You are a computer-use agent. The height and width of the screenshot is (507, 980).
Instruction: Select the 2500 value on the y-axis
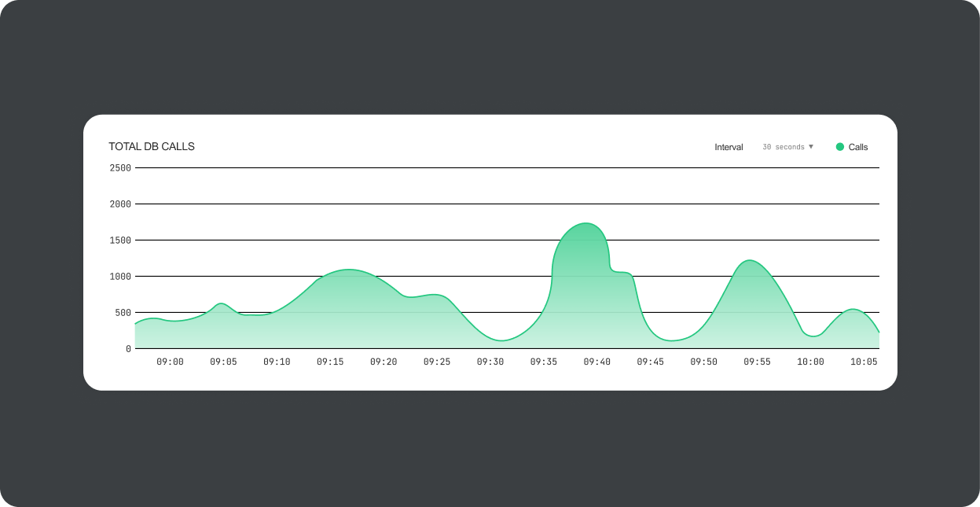[x=120, y=167]
